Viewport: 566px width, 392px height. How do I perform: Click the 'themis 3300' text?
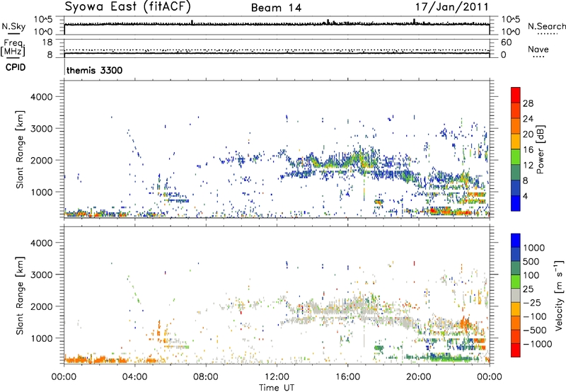pos(95,70)
